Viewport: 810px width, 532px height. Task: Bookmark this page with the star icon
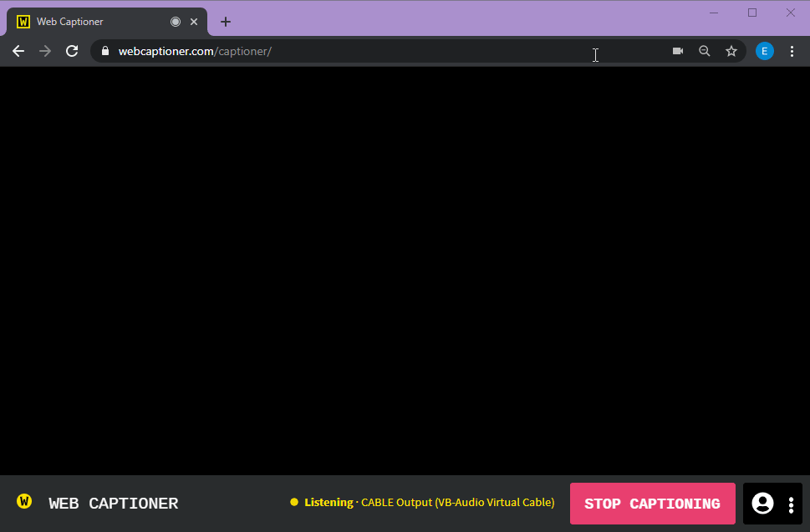tap(731, 51)
